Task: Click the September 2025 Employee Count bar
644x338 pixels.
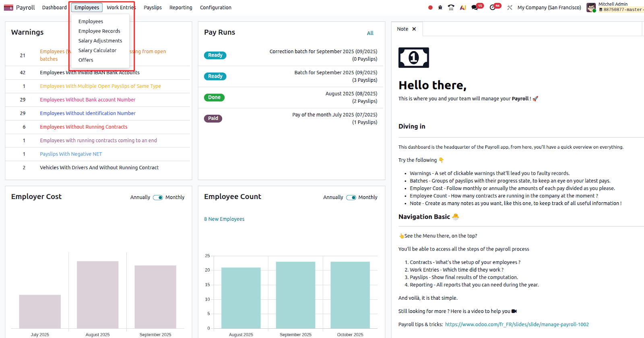Action: click(295, 295)
